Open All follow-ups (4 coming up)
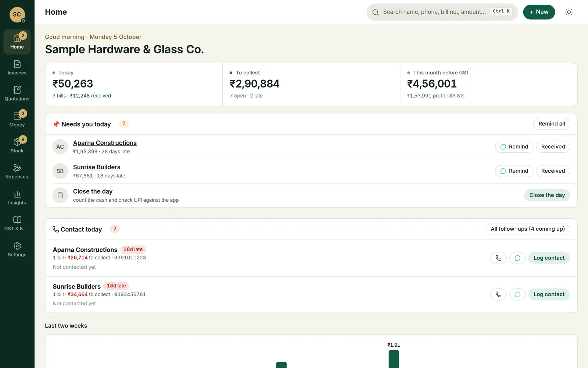Viewport: 588px width, 368px height. (527, 229)
